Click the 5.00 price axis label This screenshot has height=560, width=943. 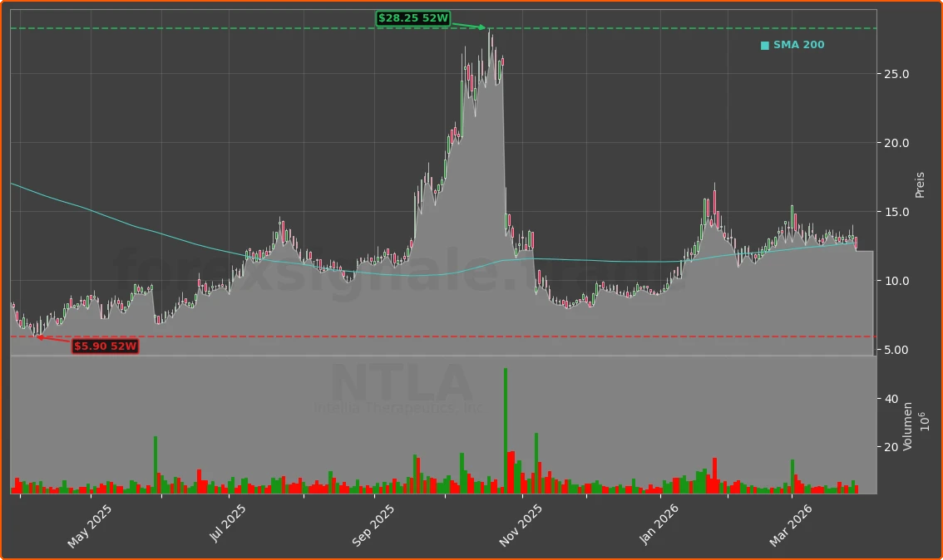pos(896,350)
